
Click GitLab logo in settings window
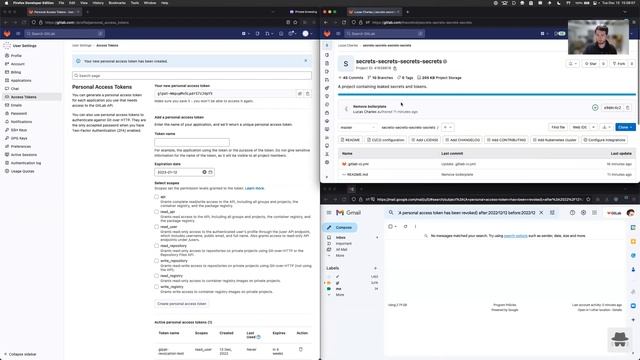(x=7, y=33)
